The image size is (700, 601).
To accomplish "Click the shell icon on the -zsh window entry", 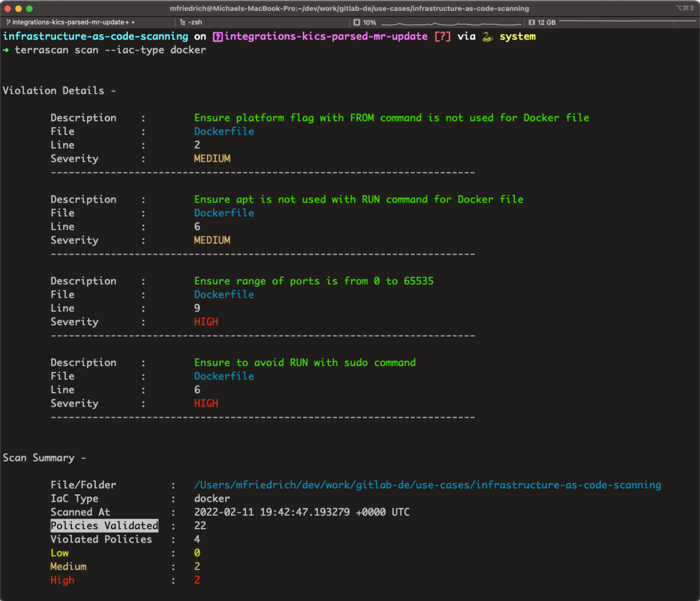I will pyautogui.click(x=183, y=23).
